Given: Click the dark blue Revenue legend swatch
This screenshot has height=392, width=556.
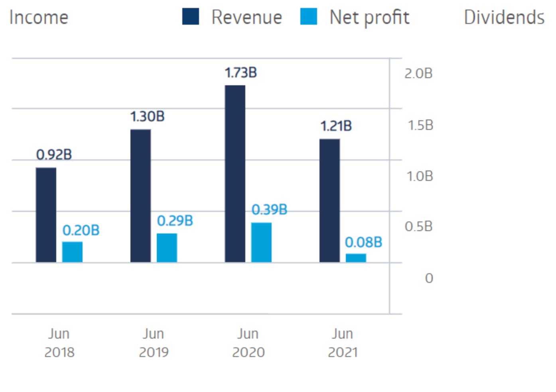Looking at the screenshot, I should [190, 17].
